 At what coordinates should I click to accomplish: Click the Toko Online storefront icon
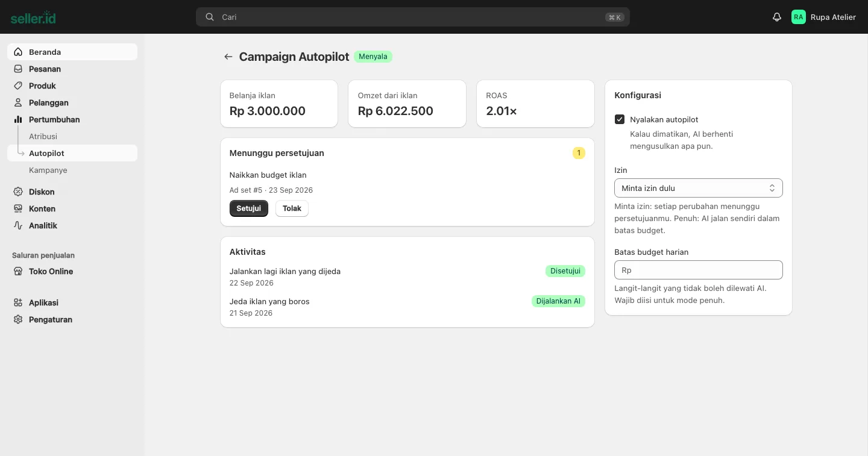pyautogui.click(x=18, y=271)
